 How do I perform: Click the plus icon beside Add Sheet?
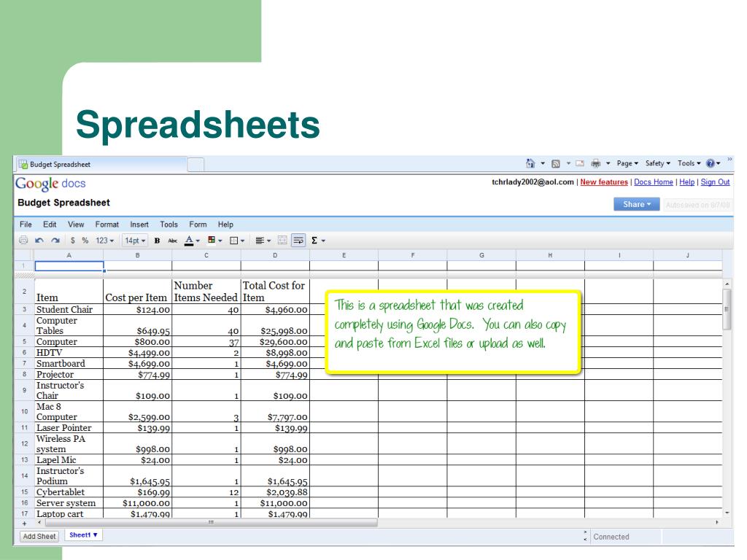(24, 524)
